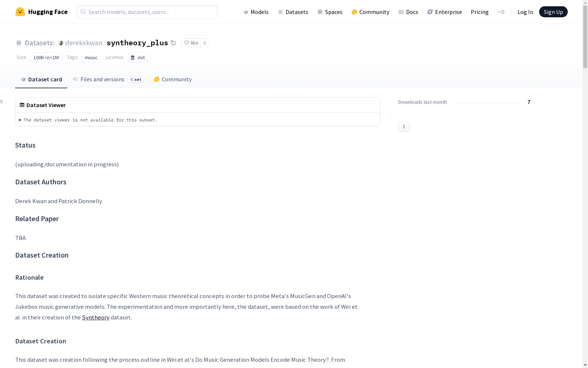The image size is (588, 368).
Task: Click the like heart button
Action: coord(191,43)
